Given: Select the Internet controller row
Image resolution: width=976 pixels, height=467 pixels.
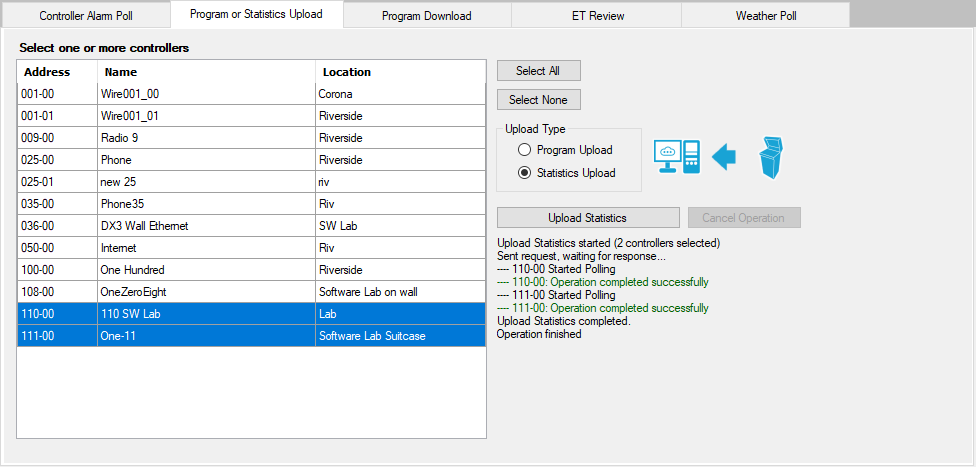Looking at the screenshot, I should pyautogui.click(x=251, y=248).
